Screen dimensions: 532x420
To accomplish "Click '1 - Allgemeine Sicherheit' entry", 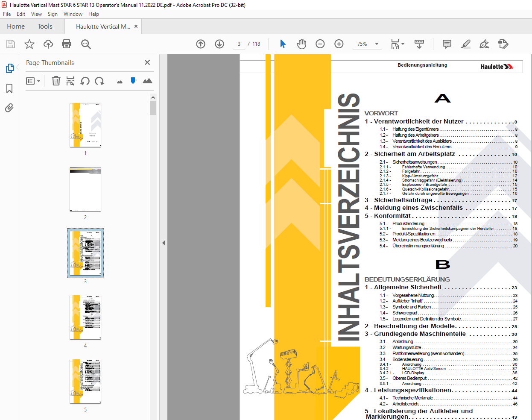I will [441, 288].
